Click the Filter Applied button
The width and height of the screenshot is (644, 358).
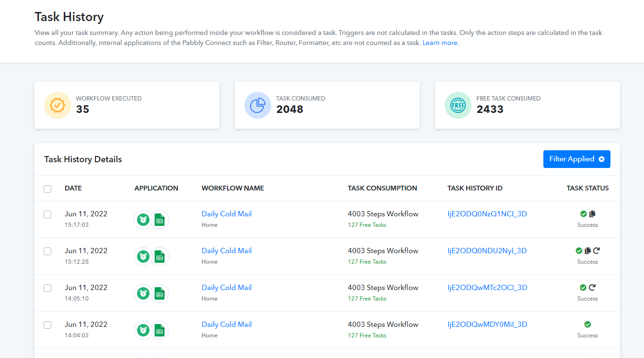coord(577,159)
